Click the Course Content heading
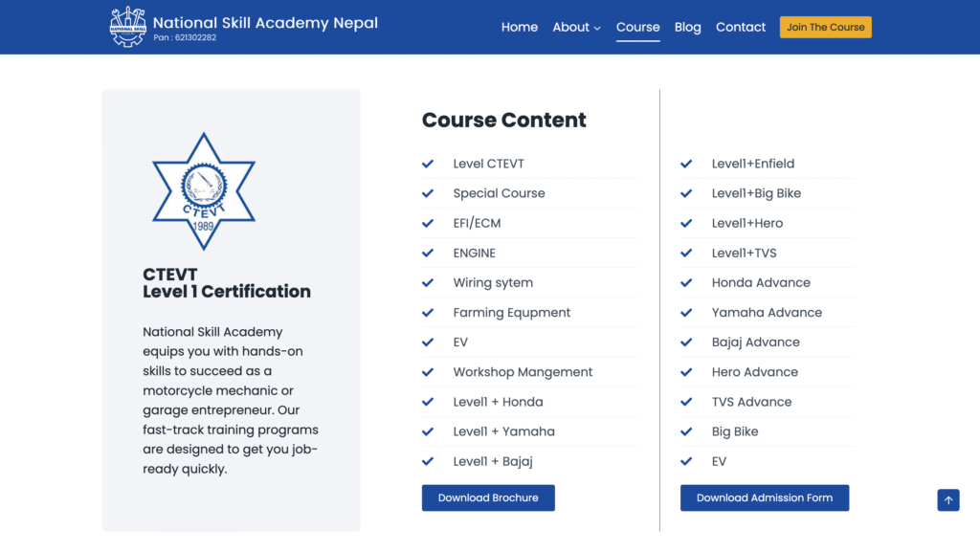Viewport: 980px width, 552px height. (503, 120)
